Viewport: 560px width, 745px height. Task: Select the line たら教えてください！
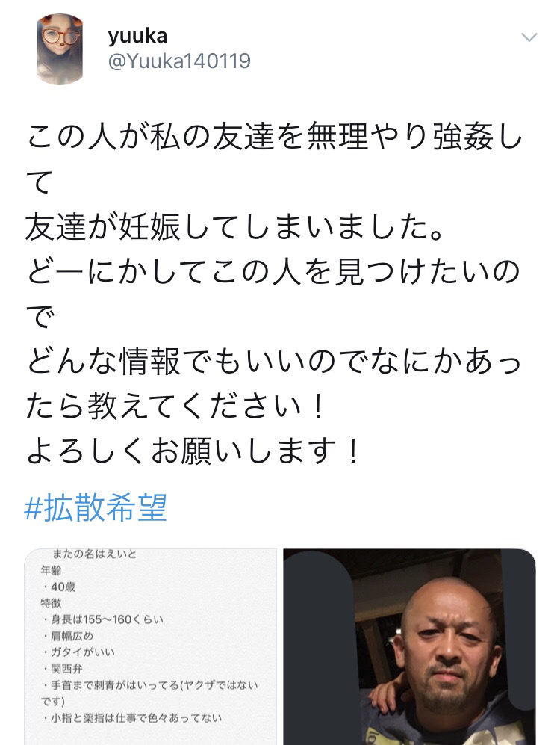pyautogui.click(x=175, y=406)
